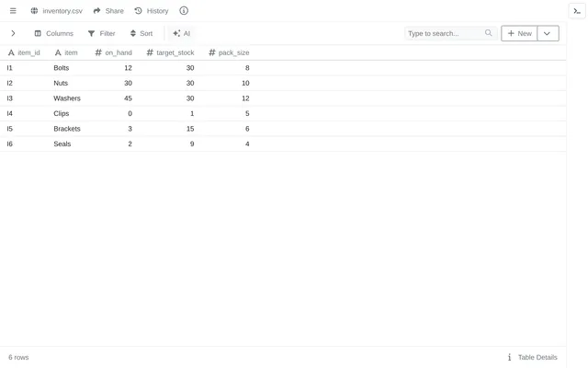Screen dimensions: 588x368
Task: Click Clips target_stock value 1
Action: pos(192,113)
